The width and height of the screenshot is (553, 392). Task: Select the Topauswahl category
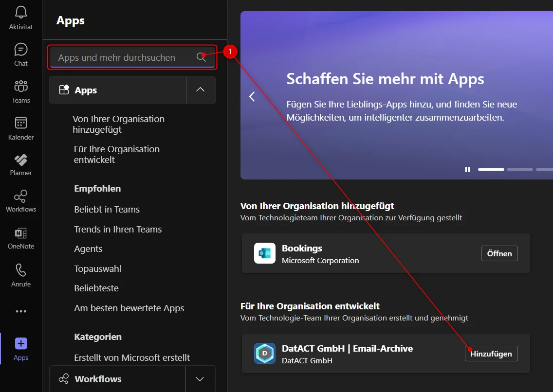point(98,269)
